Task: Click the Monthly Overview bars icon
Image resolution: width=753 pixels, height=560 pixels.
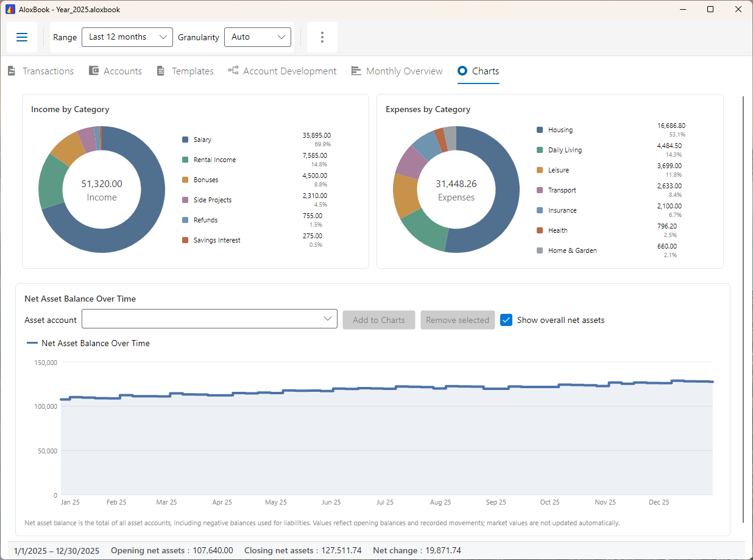Action: [356, 71]
